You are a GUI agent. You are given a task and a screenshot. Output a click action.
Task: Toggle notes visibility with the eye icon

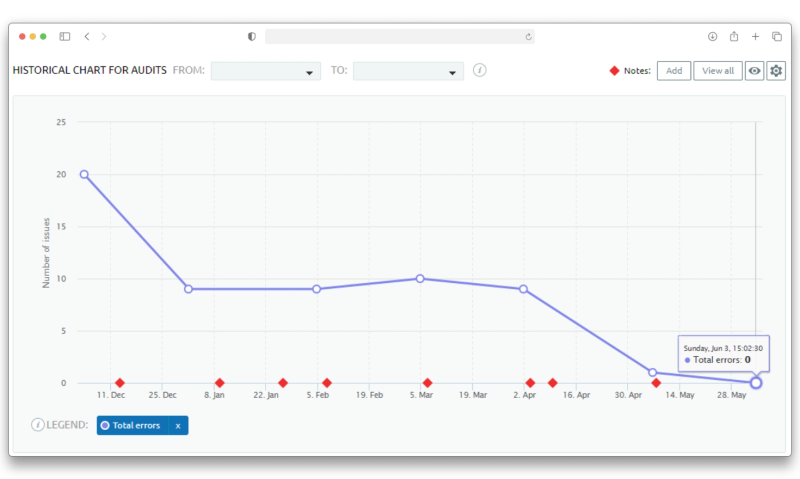754,71
